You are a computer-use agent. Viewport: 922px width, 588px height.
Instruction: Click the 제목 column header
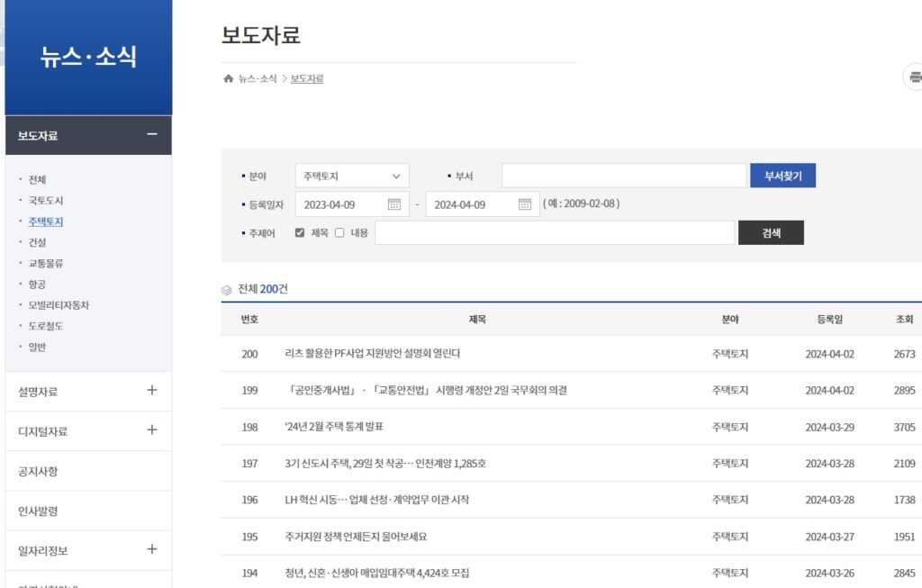click(x=477, y=320)
